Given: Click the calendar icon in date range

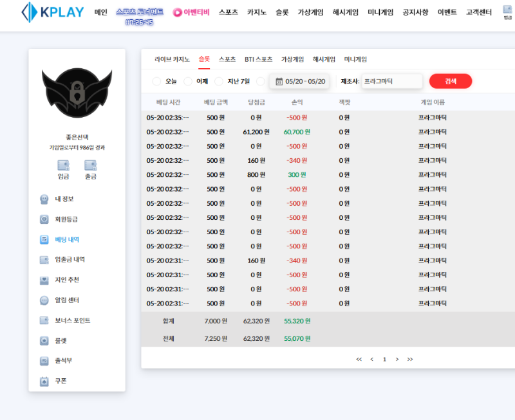Looking at the screenshot, I should click(279, 82).
